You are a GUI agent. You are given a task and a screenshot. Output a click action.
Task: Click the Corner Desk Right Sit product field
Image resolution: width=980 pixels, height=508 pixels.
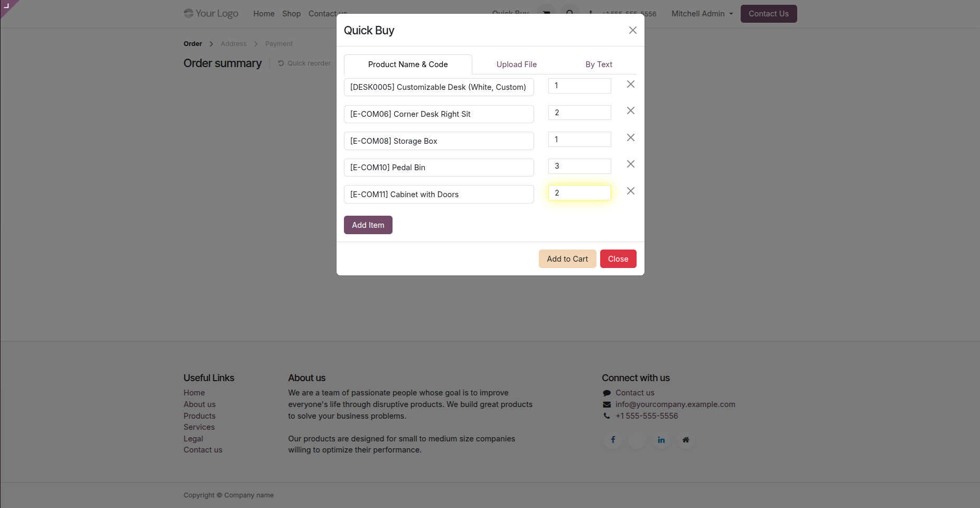[x=438, y=114]
